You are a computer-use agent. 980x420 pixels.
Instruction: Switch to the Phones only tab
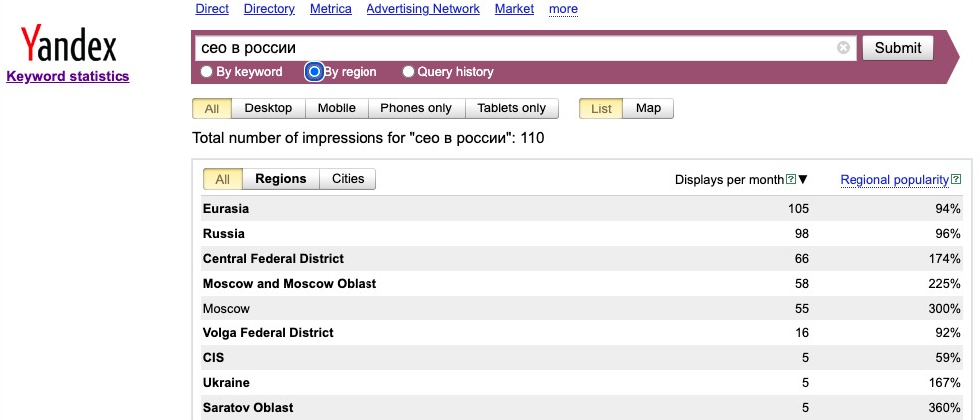(x=416, y=108)
